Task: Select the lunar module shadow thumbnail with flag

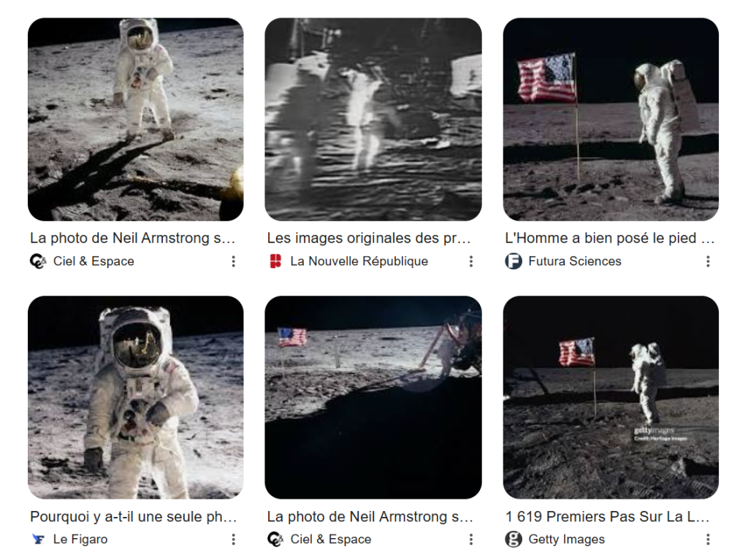Action: click(373, 397)
